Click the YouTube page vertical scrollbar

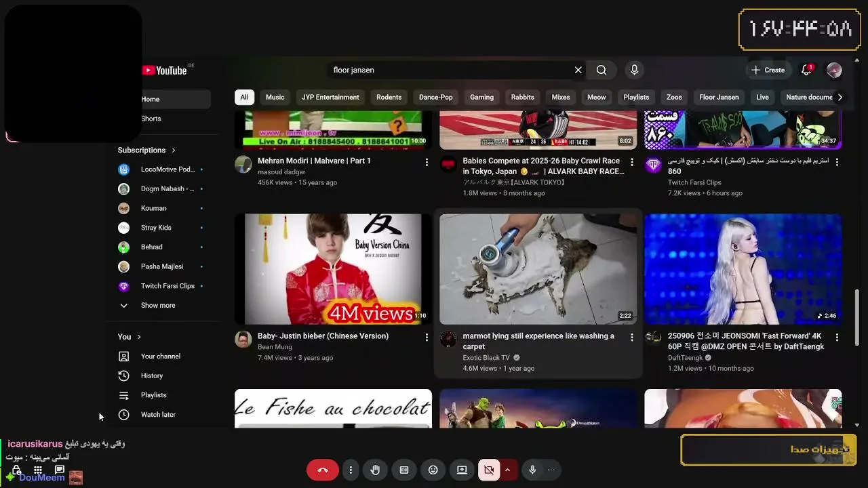point(857,317)
